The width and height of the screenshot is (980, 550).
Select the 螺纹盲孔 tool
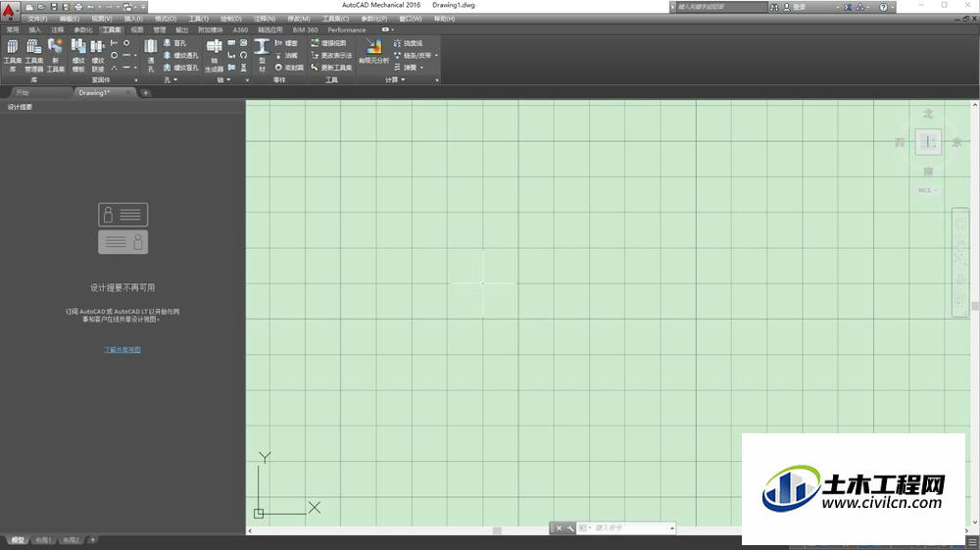(x=180, y=68)
